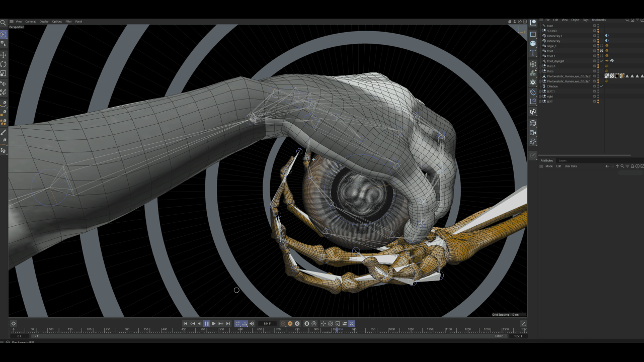Click the Text spline icon
Image resolution: width=644 pixels, height=362 pixels.
(x=533, y=53)
